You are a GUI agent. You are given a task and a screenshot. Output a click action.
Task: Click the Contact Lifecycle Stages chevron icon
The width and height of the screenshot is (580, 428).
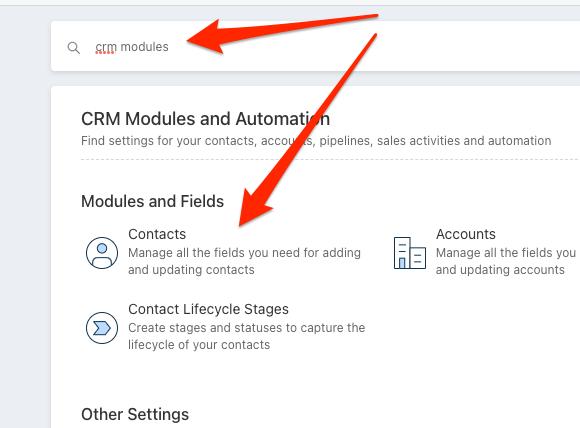[102, 328]
